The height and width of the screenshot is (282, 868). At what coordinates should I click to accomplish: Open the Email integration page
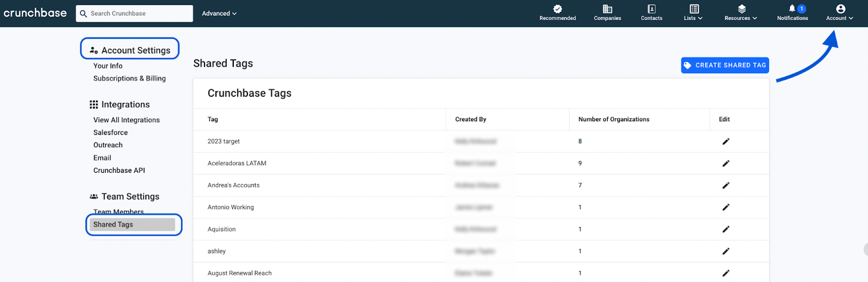coord(102,158)
